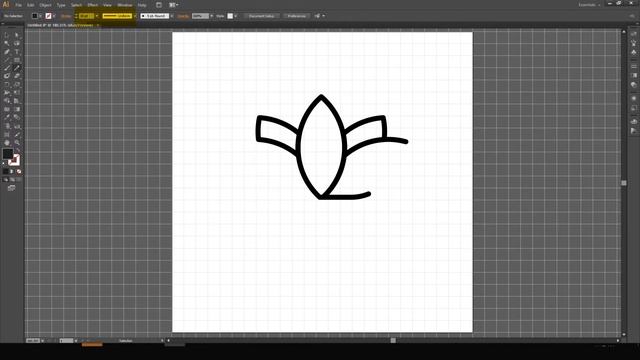Open the fill color dropdown in control bar
Viewport: 640px width, 360px height.
click(40, 16)
